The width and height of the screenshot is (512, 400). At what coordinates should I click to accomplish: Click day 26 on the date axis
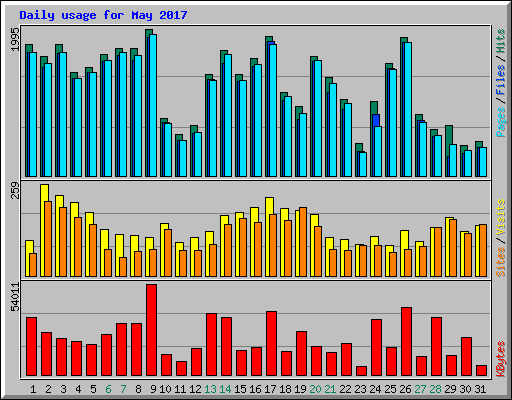pyautogui.click(x=405, y=389)
